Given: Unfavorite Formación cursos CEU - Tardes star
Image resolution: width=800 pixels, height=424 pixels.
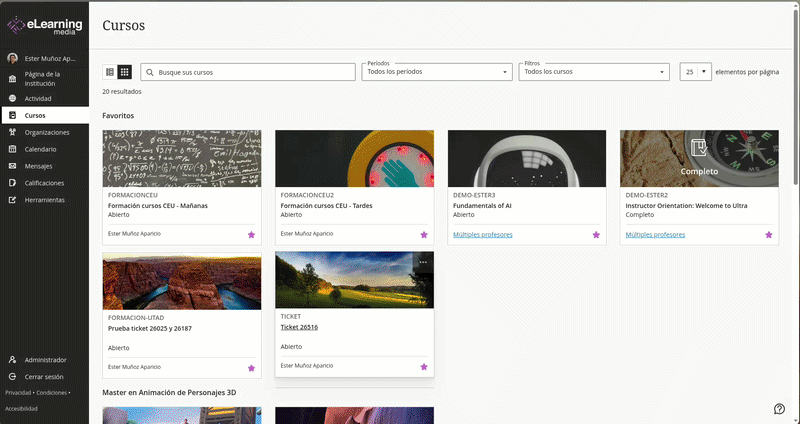Looking at the screenshot, I should (x=424, y=235).
